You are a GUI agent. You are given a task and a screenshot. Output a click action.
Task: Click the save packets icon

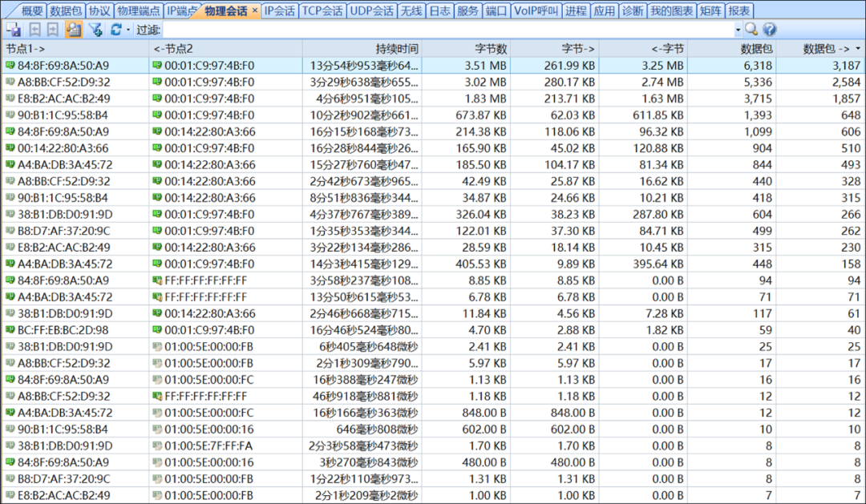point(13,29)
